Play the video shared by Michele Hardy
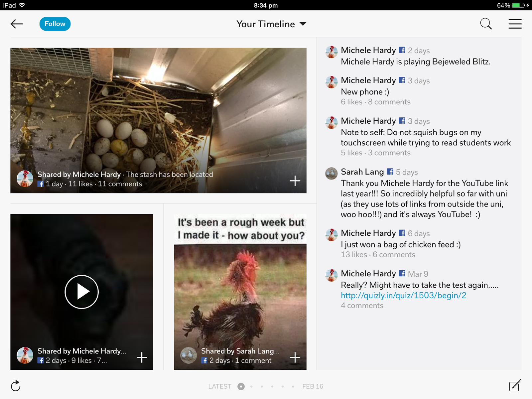532x399 pixels. coord(81,292)
